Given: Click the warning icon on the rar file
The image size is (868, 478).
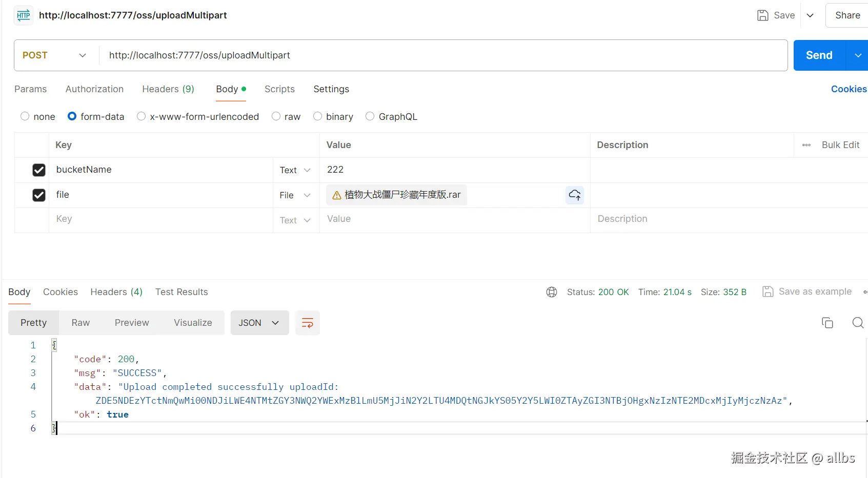Looking at the screenshot, I should click(x=337, y=195).
